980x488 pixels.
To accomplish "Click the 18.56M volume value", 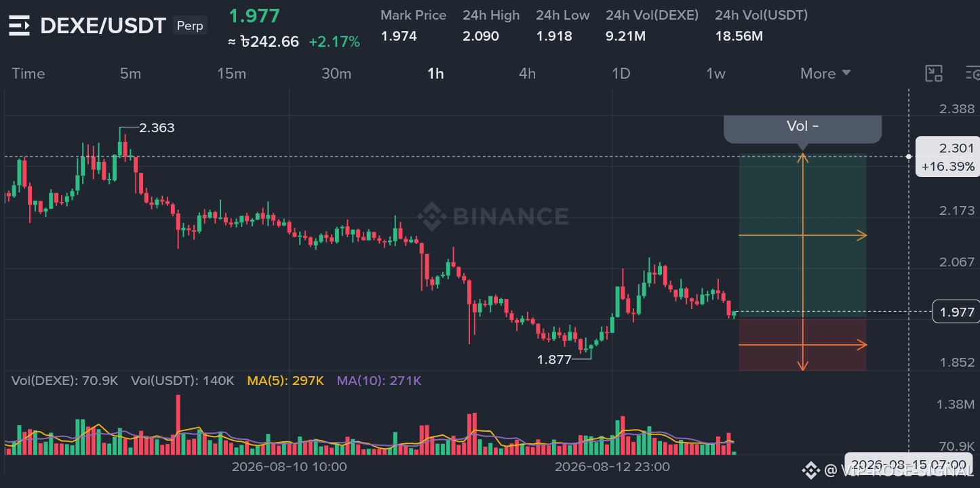I will coord(739,36).
